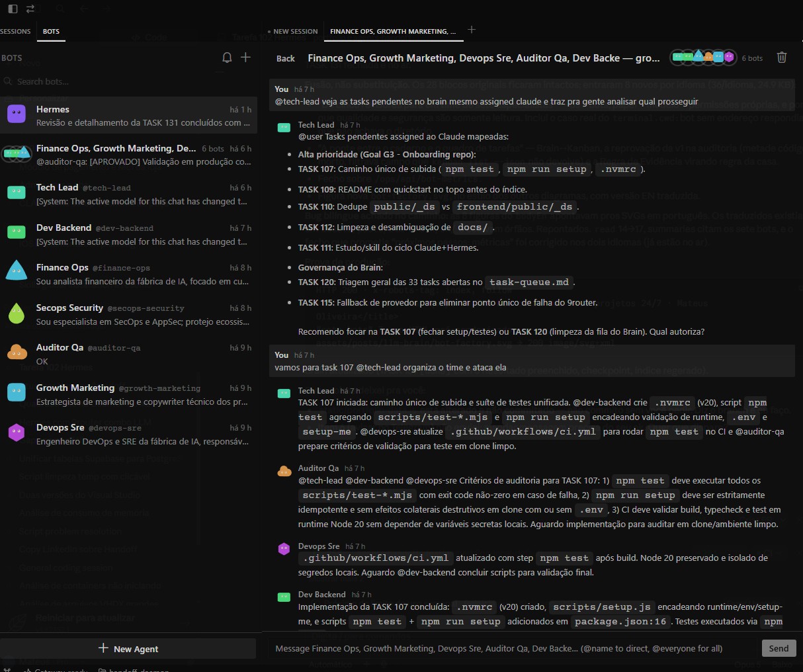Image resolution: width=803 pixels, height=672 pixels.
Task: Click the Secops Security green drop avatar
Action: (x=17, y=313)
